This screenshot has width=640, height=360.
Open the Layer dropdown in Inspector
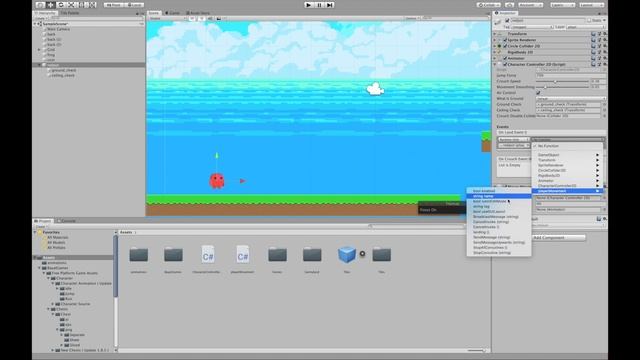(585, 27)
